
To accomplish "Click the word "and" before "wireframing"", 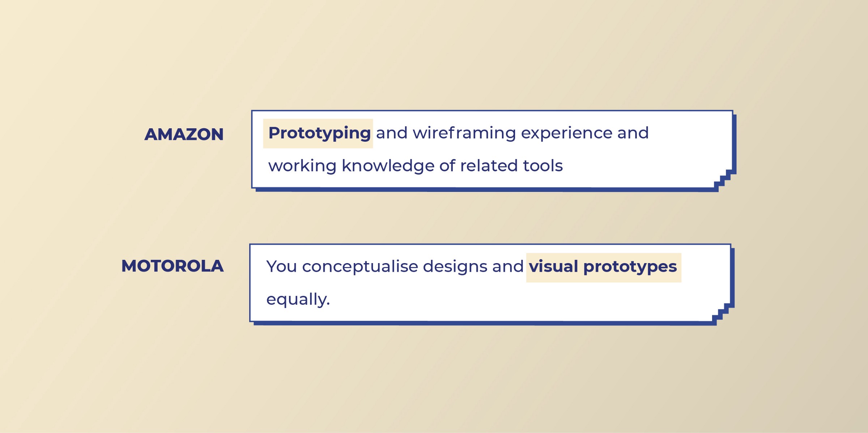I will coord(392,133).
